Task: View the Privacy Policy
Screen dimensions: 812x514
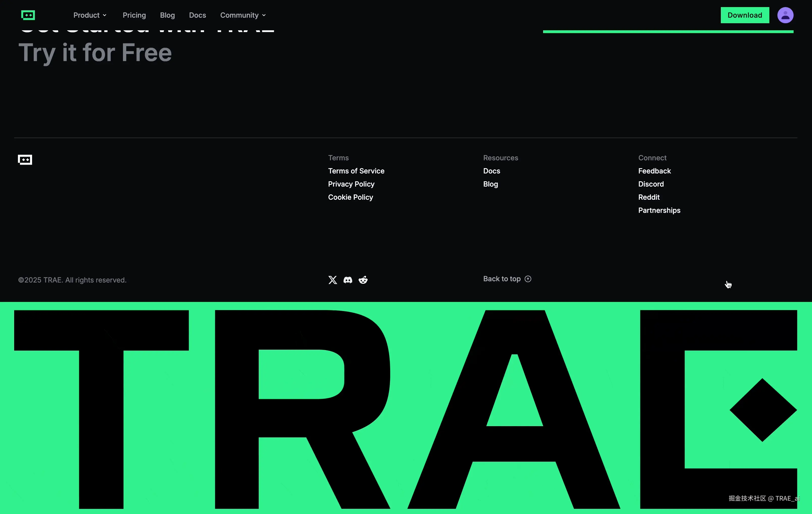Action: [351, 184]
